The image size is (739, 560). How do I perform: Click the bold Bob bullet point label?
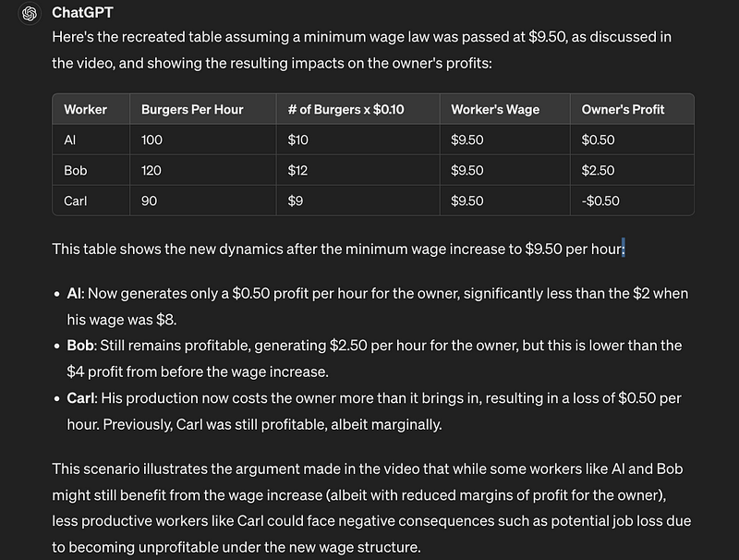tap(79, 346)
